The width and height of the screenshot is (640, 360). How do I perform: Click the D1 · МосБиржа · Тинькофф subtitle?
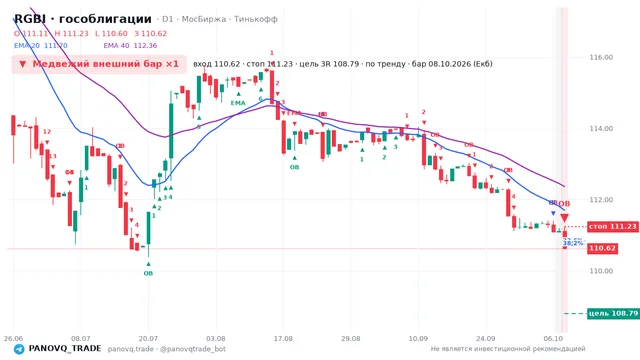220,19
